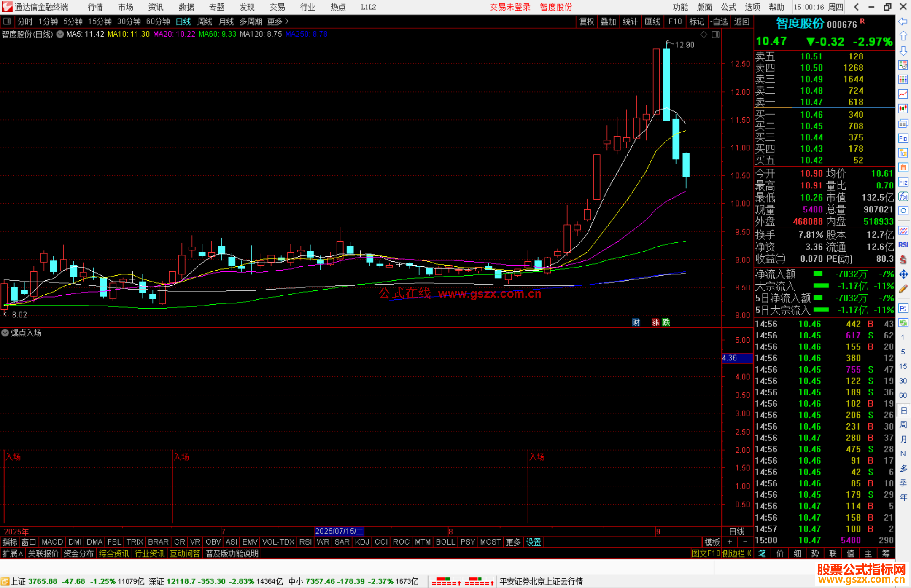Screen dimensions: 911x588
Task: Open the 选项 options menu
Action: point(752,7)
